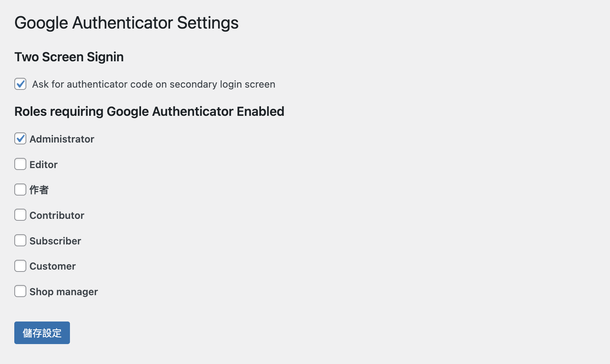This screenshot has height=364, width=610.
Task: Enable the Contributor role requirement
Action: point(20,215)
